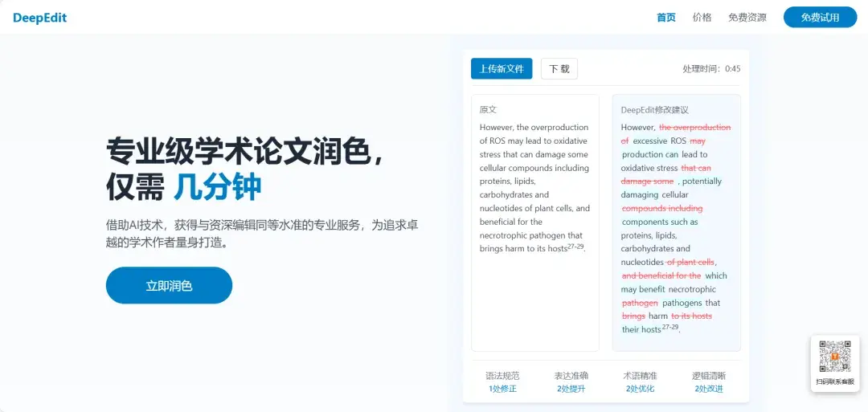Click the 2处改进 text

click(x=709, y=389)
